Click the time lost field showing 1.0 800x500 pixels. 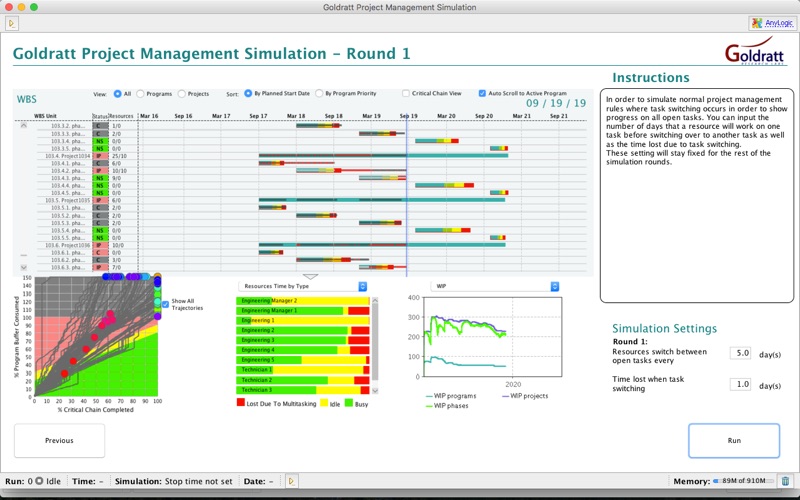point(740,385)
